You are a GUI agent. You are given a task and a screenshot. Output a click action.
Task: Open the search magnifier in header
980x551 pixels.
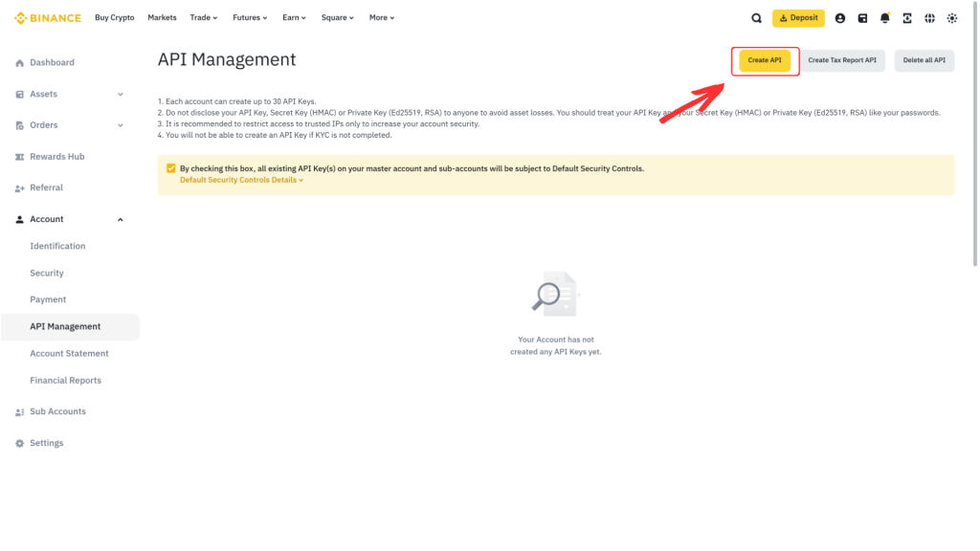tap(756, 18)
